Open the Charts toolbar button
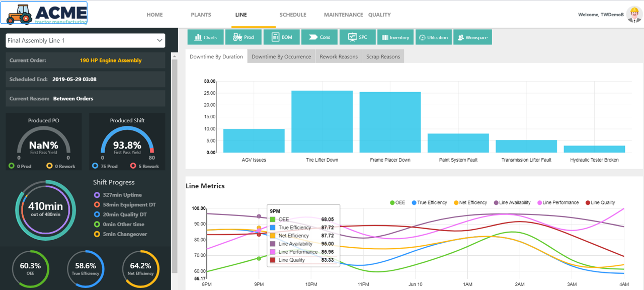Image resolution: width=644 pixels, height=290 pixels. click(x=204, y=37)
